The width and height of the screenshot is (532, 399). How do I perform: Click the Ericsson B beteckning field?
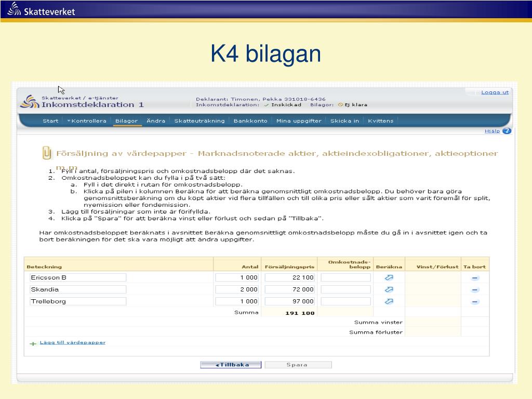[x=78, y=277]
